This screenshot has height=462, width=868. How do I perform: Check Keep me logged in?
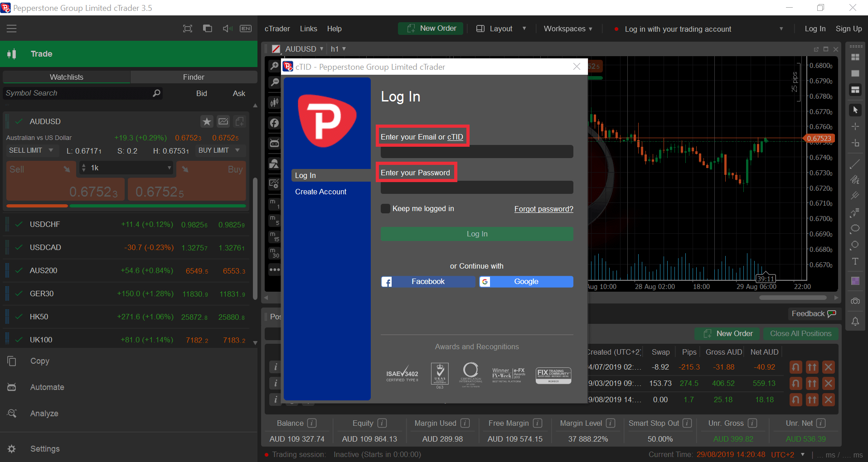(385, 208)
